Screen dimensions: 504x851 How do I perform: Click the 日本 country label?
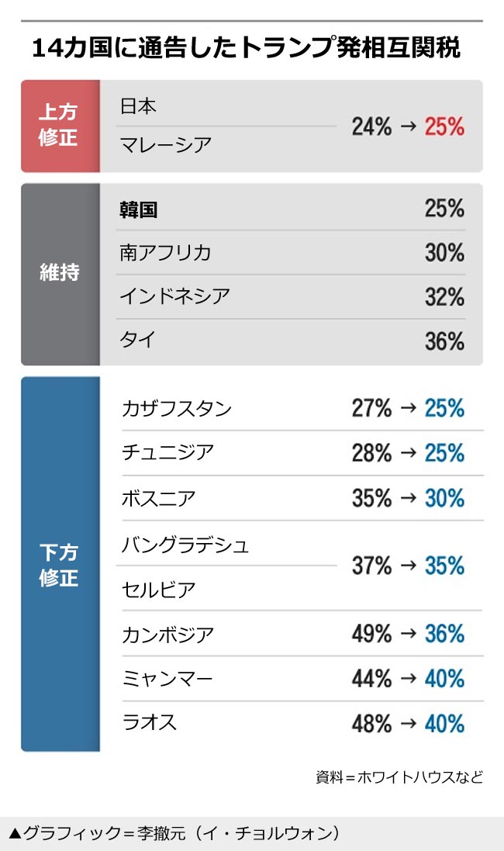(x=138, y=106)
